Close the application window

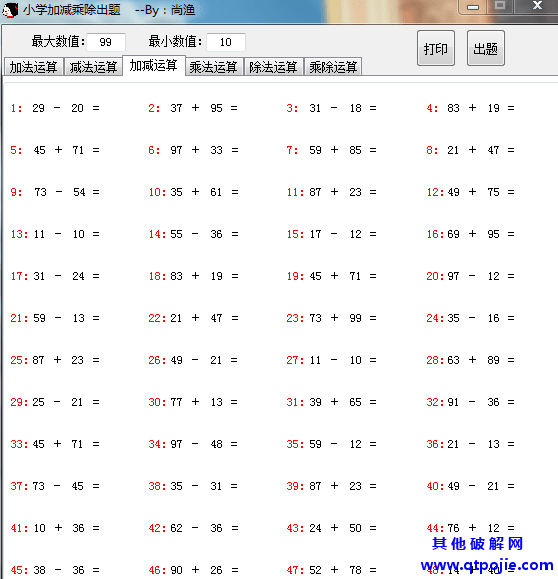tap(537, 6)
